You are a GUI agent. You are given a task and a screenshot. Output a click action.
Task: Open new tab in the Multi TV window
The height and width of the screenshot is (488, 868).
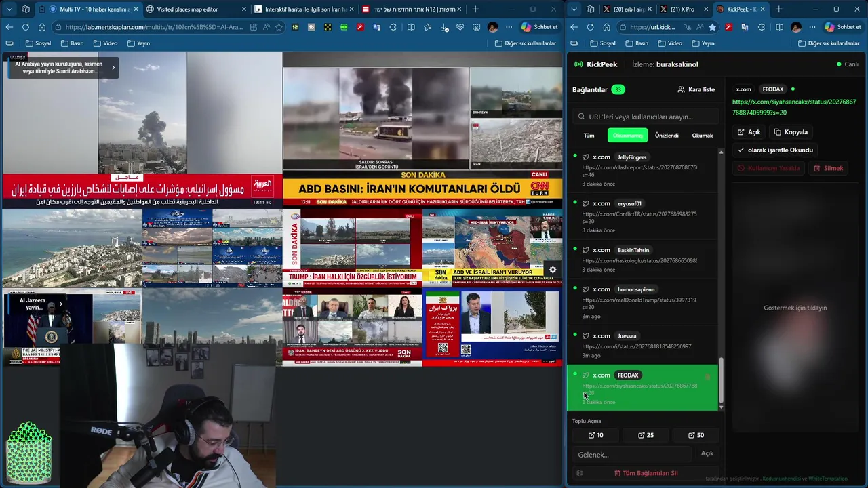pos(475,9)
